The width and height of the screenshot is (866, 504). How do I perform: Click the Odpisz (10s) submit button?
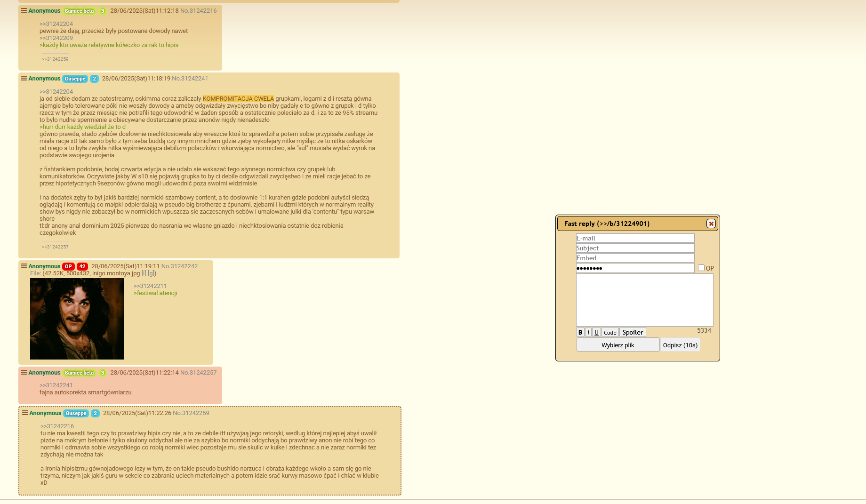[680, 345]
